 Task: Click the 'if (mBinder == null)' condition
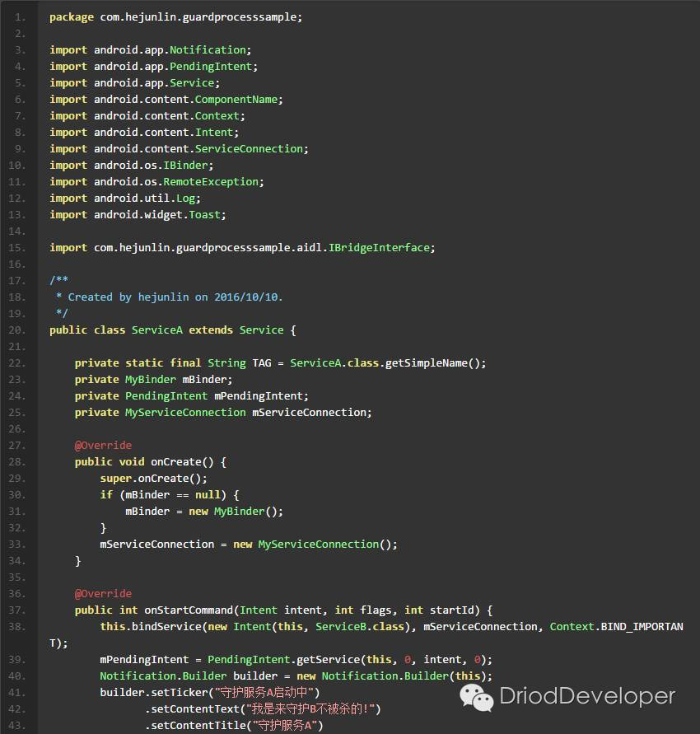[x=170, y=495]
